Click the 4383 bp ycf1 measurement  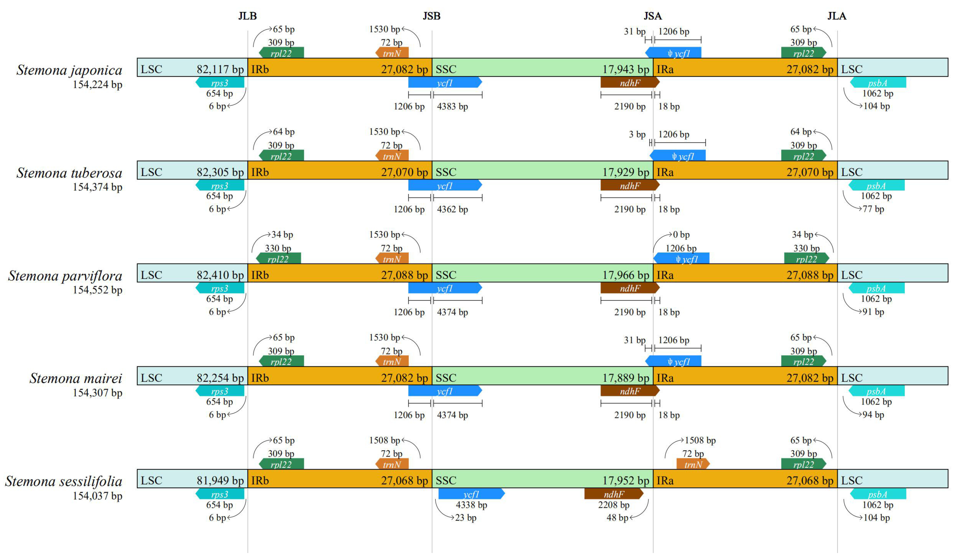click(452, 106)
